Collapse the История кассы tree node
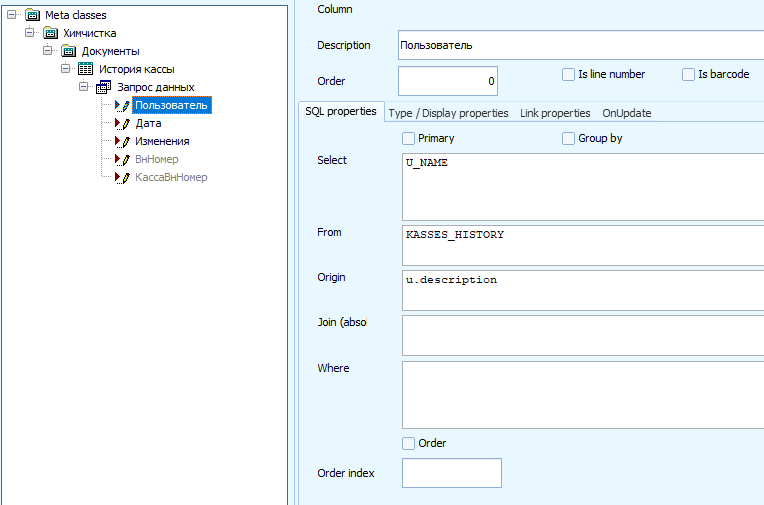 pos(65,69)
